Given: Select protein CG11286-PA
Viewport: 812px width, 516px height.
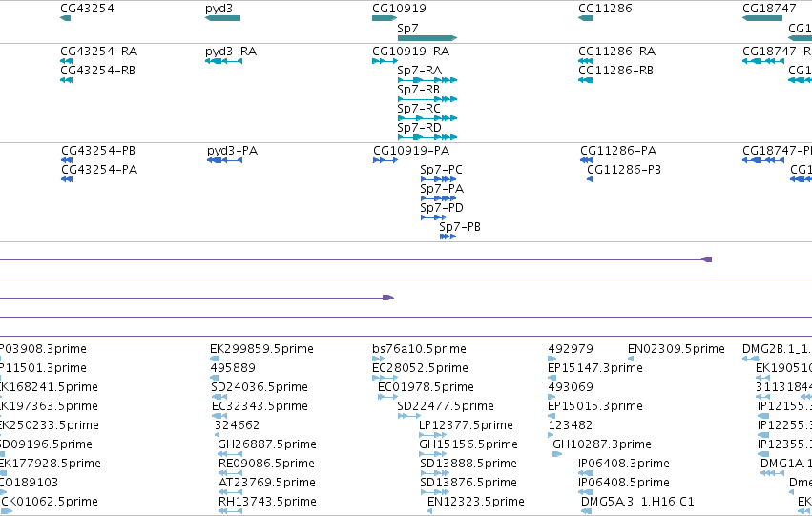Looking at the screenshot, I should 586,161.
